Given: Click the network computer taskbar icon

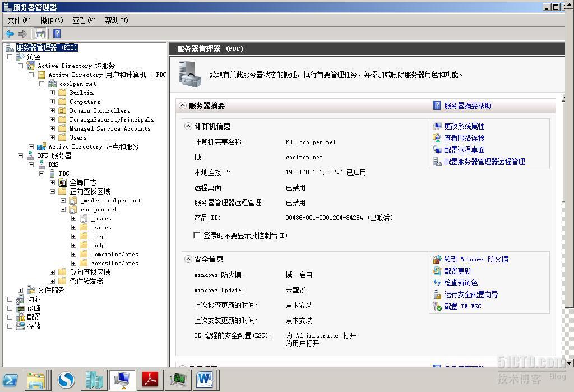Looking at the screenshot, I should click(122, 380).
